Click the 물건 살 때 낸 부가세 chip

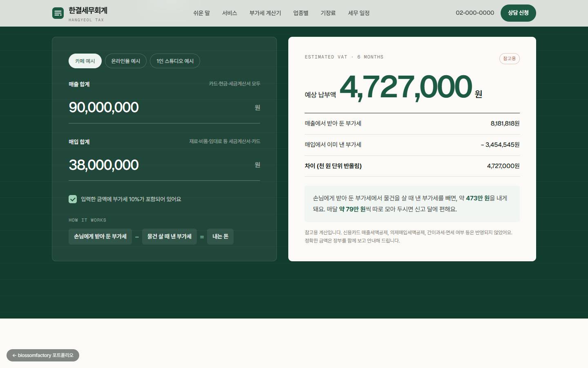pyautogui.click(x=169, y=236)
